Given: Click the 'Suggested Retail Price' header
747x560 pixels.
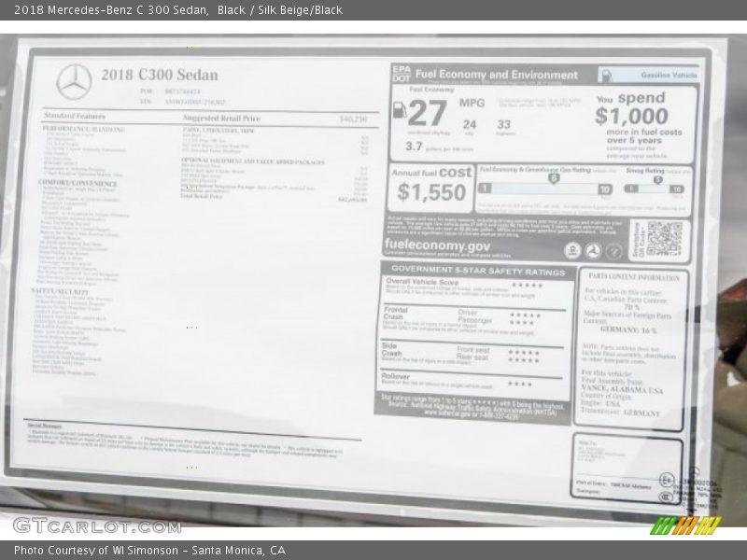Looking at the screenshot, I should (x=221, y=119).
